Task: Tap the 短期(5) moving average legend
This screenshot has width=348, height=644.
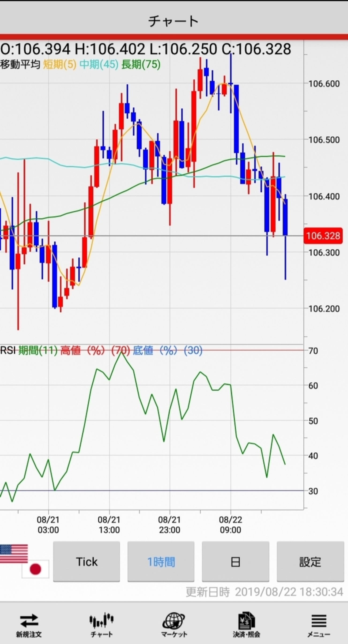Action: (x=60, y=64)
